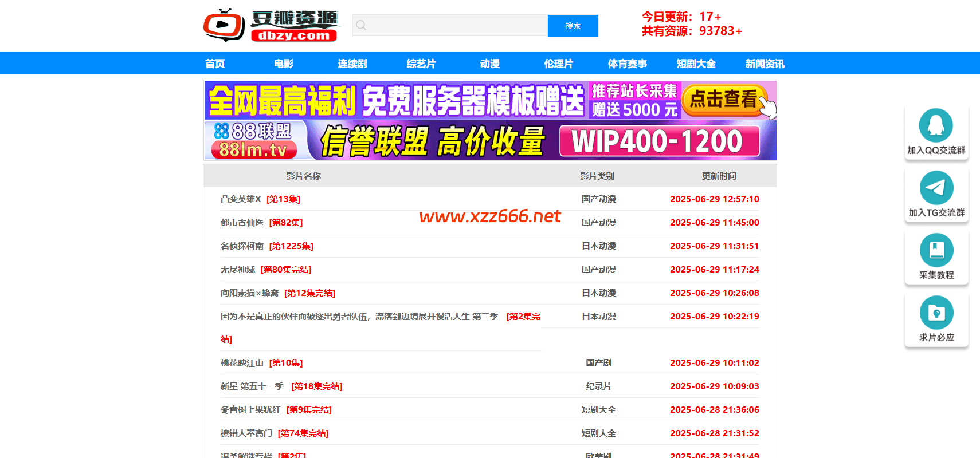
Task: Open the 都市古仙医 entry
Action: tap(242, 223)
